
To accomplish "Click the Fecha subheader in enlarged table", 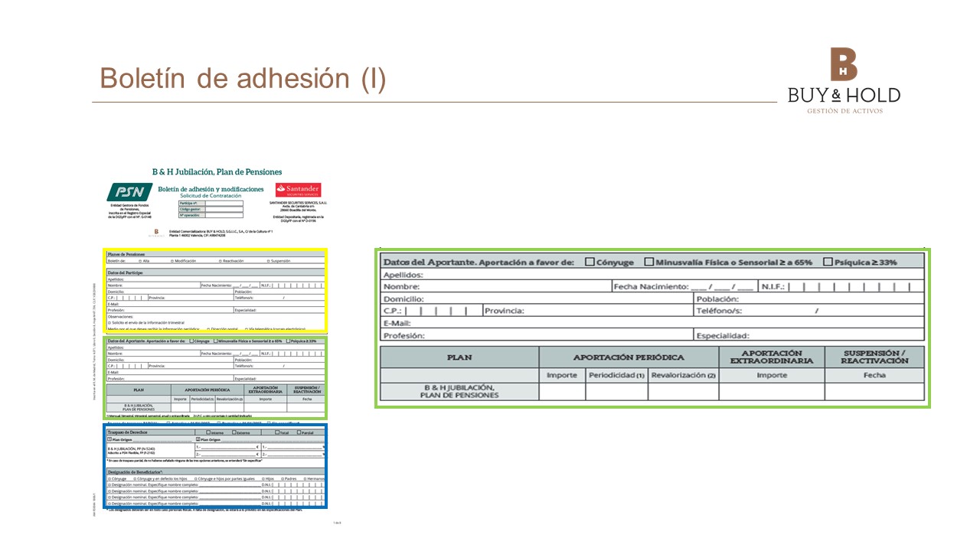I will click(x=874, y=376).
